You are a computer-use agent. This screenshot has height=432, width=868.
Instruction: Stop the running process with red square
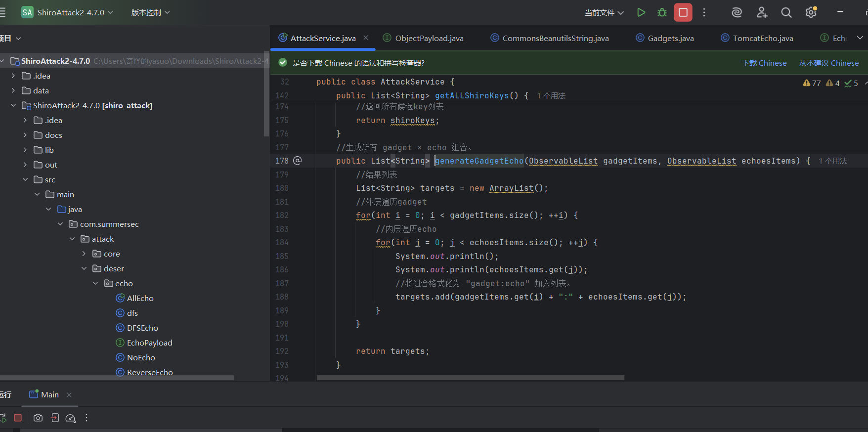(683, 12)
